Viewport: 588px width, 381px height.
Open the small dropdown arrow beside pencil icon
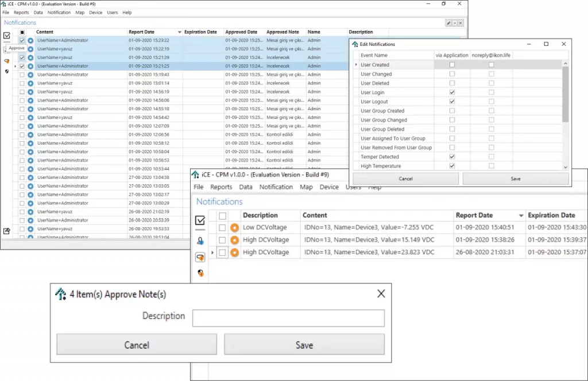click(455, 23)
